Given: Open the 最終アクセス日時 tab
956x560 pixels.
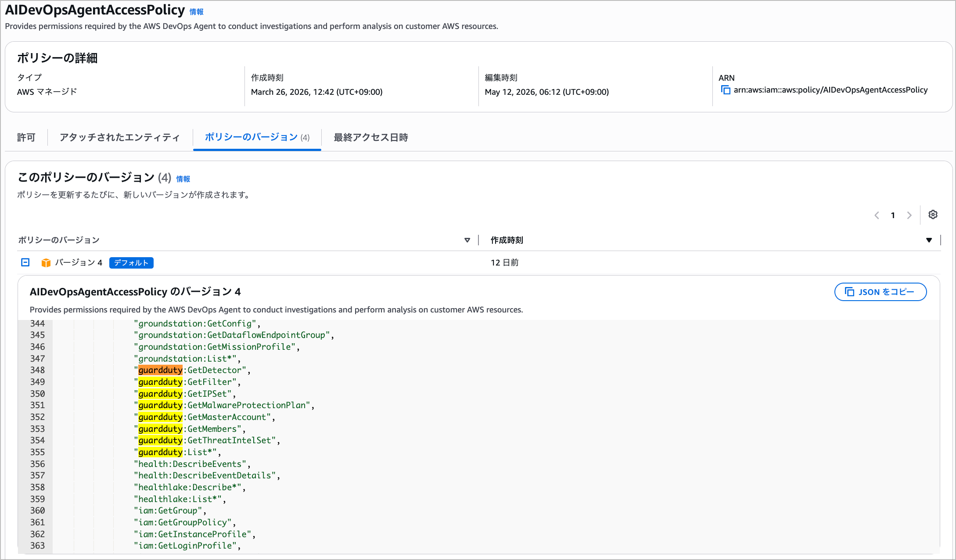Looking at the screenshot, I should pyautogui.click(x=371, y=137).
